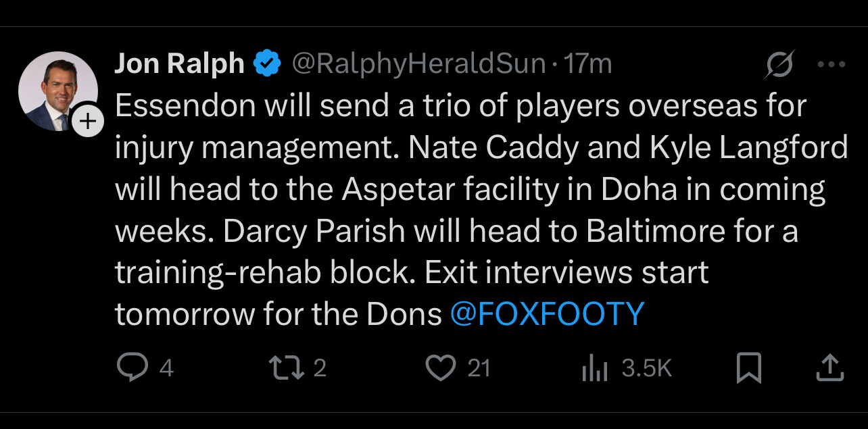Click the like count of 21

pos(479,368)
